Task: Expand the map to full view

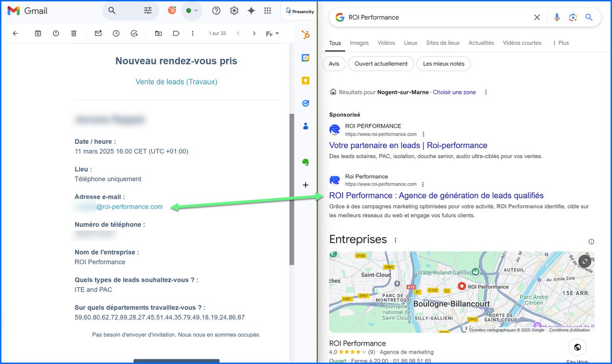Action: point(585,261)
